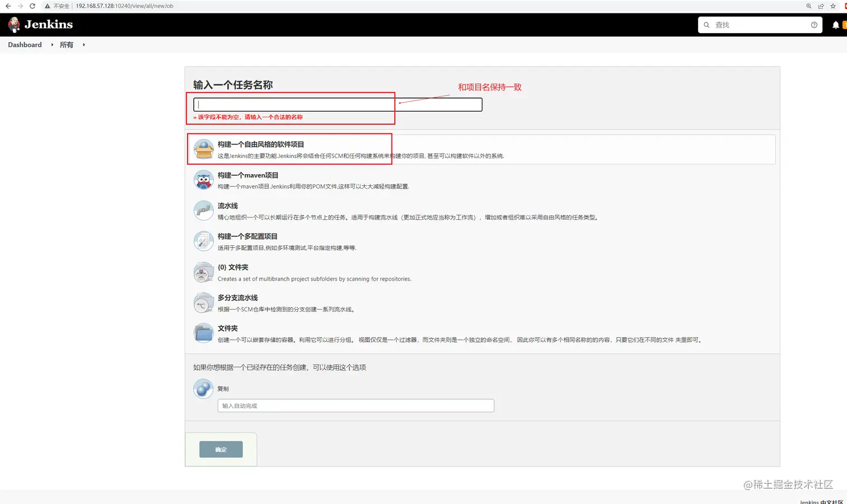Click the search magnifier icon in header

click(706, 25)
